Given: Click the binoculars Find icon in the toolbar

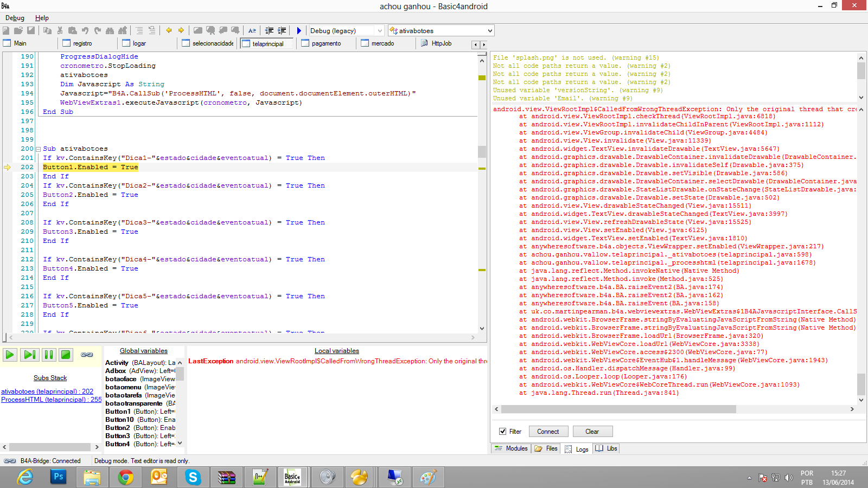Looking at the screenshot, I should tap(110, 31).
